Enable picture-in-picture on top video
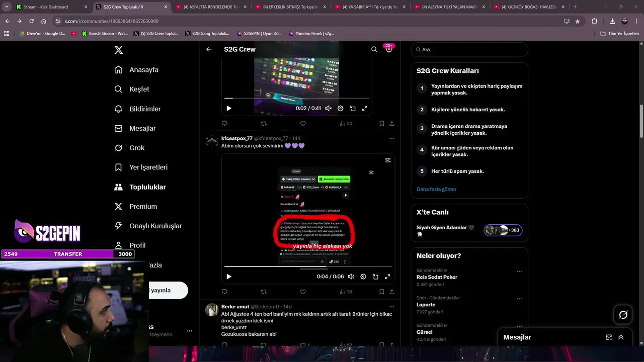The width and height of the screenshot is (644, 362). click(353, 108)
